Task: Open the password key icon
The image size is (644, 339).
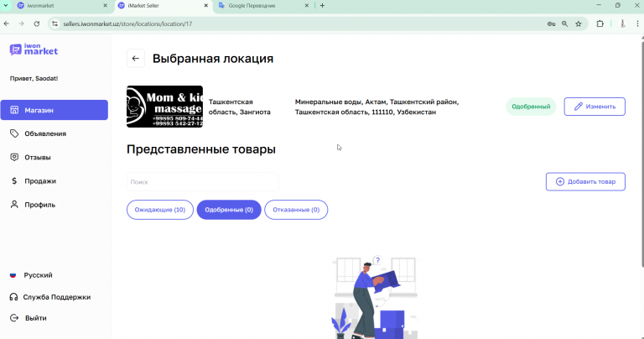Action: (x=551, y=23)
